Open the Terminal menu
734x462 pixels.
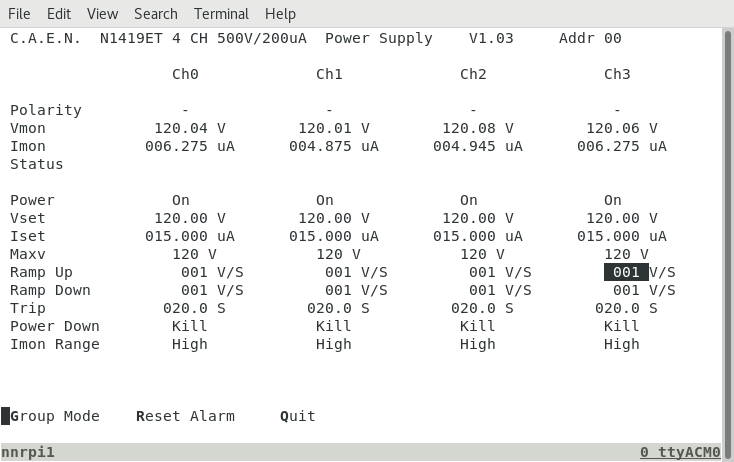[x=221, y=14]
